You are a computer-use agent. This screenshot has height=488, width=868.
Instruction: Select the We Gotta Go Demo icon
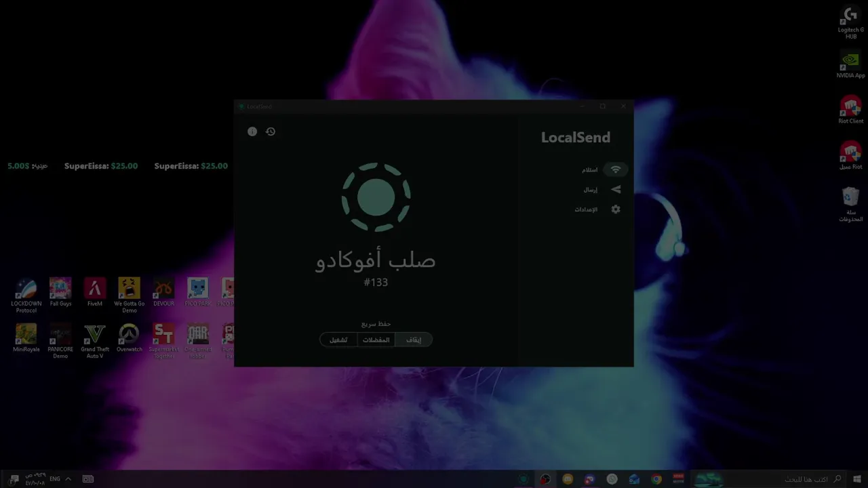click(x=129, y=296)
